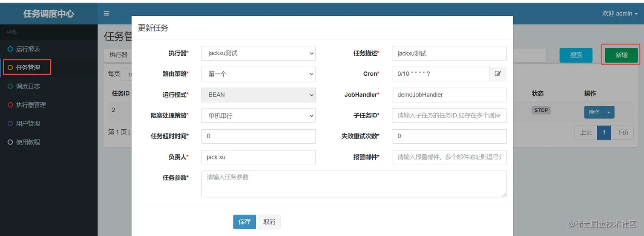Open the 欢迎 admin user dropdown
644x236 pixels.
pos(620,14)
